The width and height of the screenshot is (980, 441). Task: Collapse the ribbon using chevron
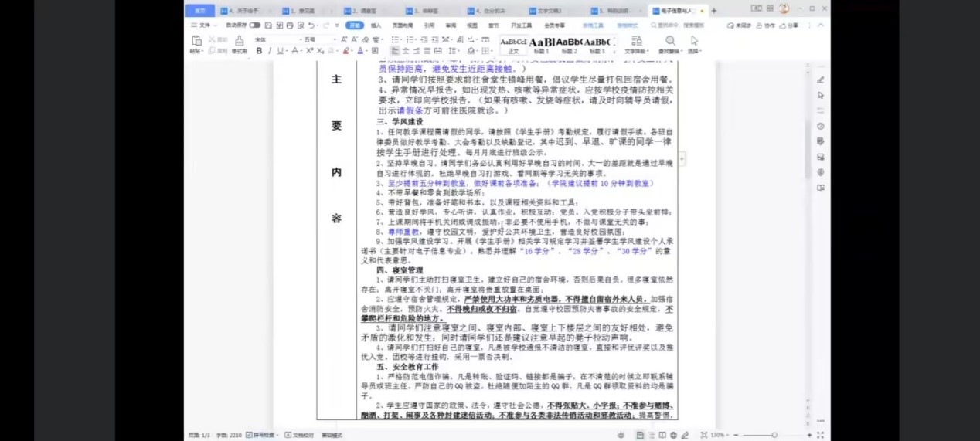(820, 25)
